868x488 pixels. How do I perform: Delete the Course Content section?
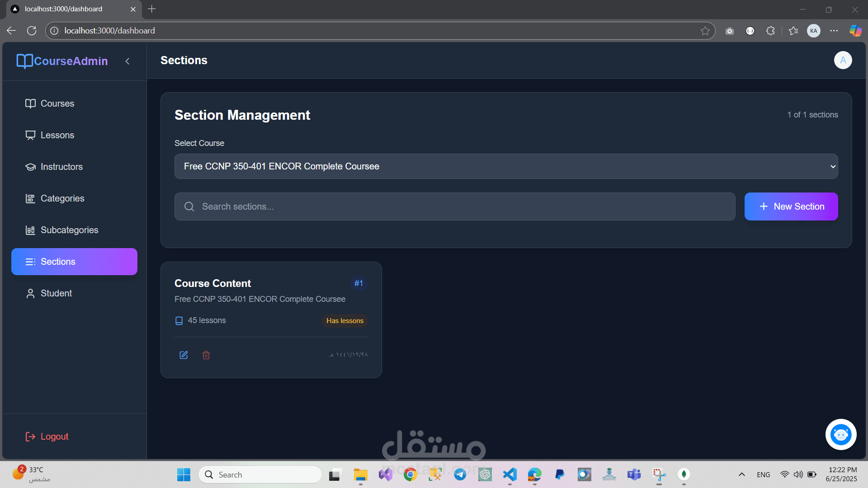coord(206,355)
